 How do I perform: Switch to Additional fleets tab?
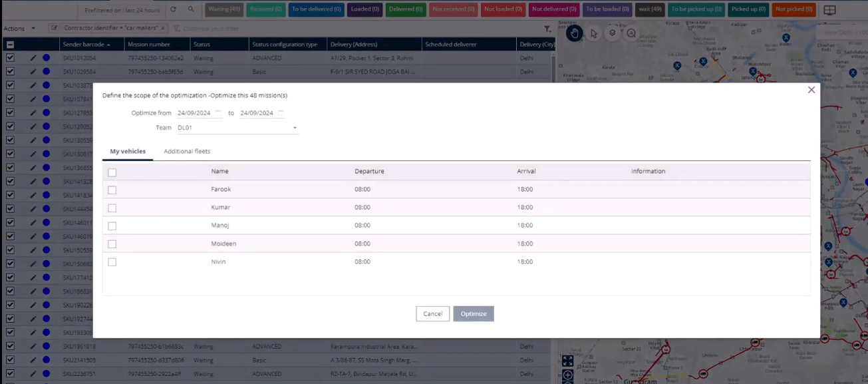pyautogui.click(x=187, y=152)
